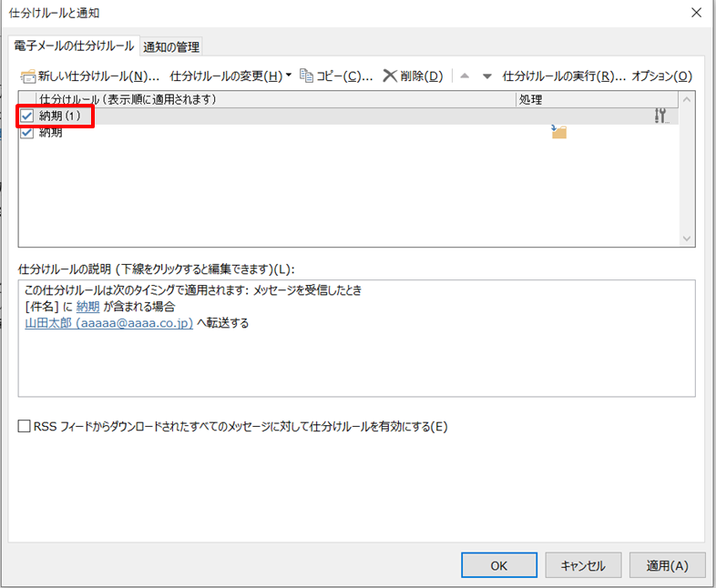
Task: Click the tools icon in 納期 (1) row
Action: 660,116
